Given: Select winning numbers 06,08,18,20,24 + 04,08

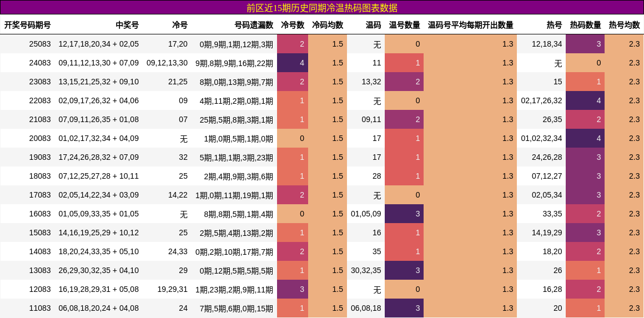Looking at the screenshot, I should 99,308.
